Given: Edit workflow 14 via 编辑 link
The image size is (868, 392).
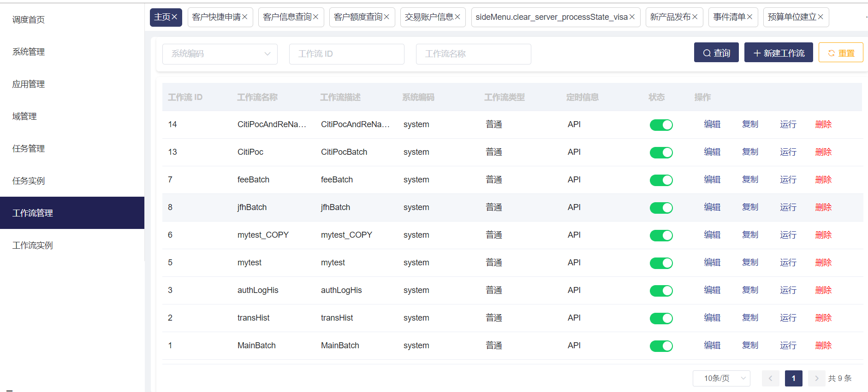Looking at the screenshot, I should click(712, 124).
